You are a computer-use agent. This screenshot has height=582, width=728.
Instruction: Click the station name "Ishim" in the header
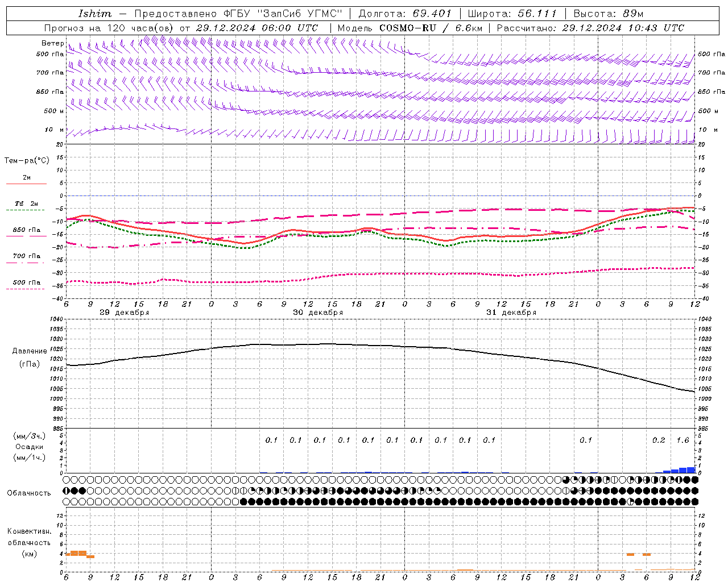94,14
